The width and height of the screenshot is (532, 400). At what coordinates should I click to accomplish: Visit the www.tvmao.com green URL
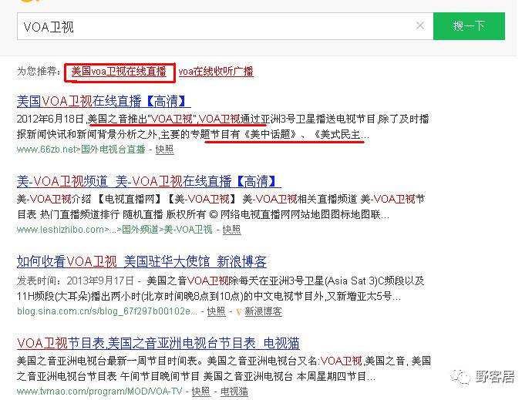[99, 392]
